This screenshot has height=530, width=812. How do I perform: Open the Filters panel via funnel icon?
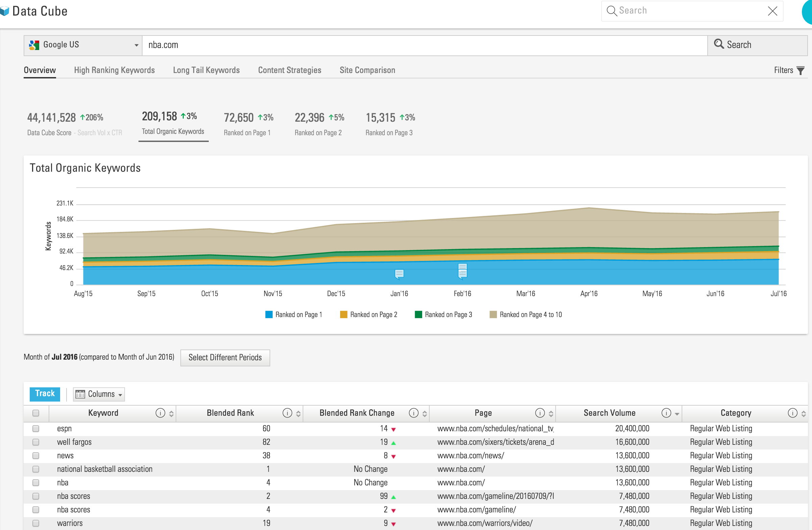coord(801,70)
